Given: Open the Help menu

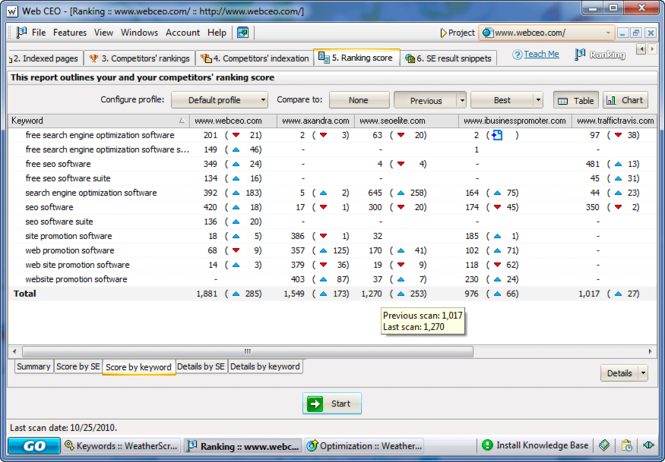Looking at the screenshot, I should coord(217,33).
